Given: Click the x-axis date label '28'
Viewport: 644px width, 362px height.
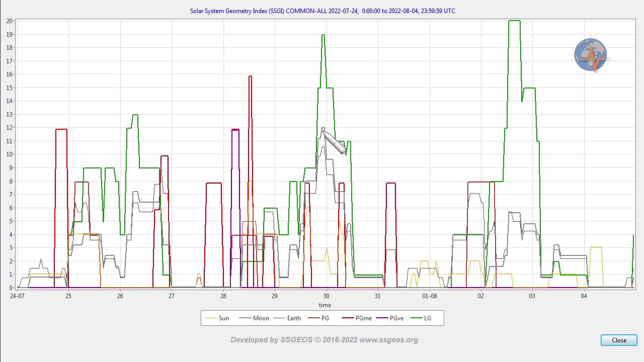Looking at the screenshot, I should [x=223, y=296].
